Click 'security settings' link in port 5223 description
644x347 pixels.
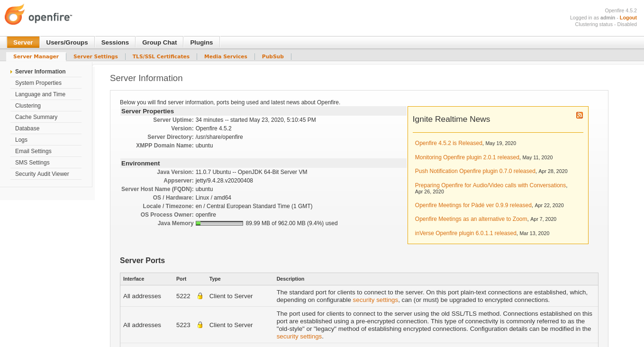point(299,337)
